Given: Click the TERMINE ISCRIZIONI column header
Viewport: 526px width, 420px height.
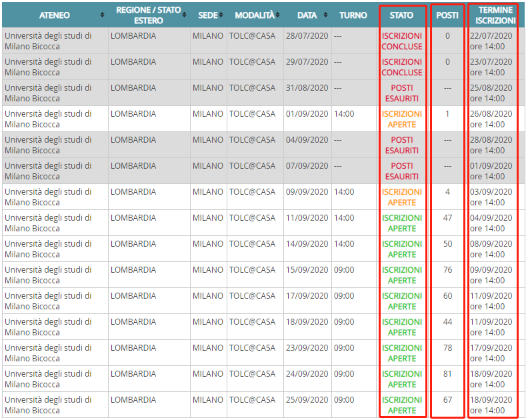Looking at the screenshot, I should (495, 15).
